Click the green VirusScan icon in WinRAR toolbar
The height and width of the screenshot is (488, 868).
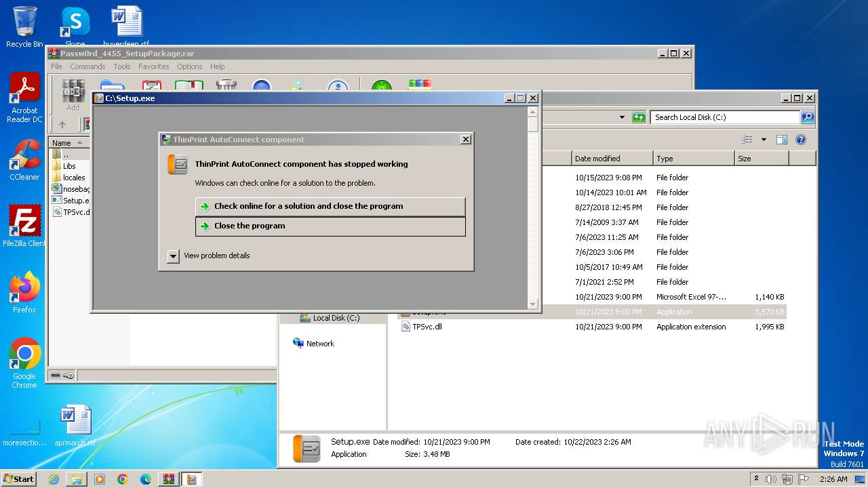click(x=382, y=86)
